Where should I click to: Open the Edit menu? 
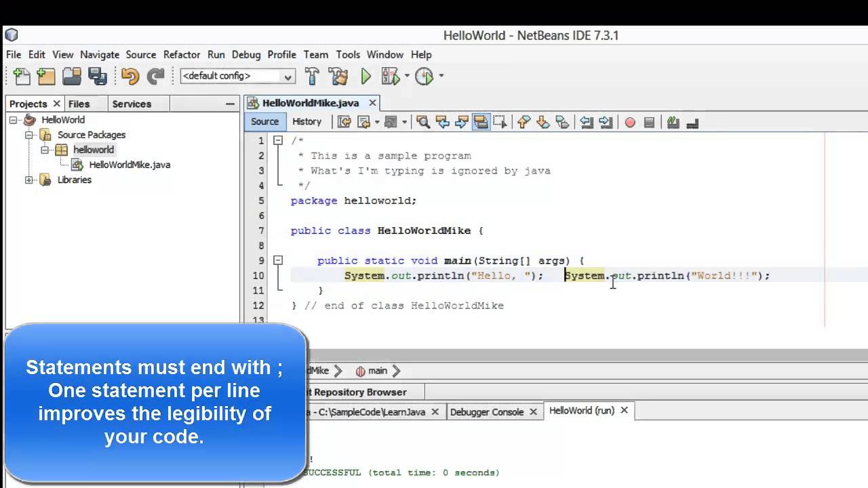pyautogui.click(x=37, y=55)
